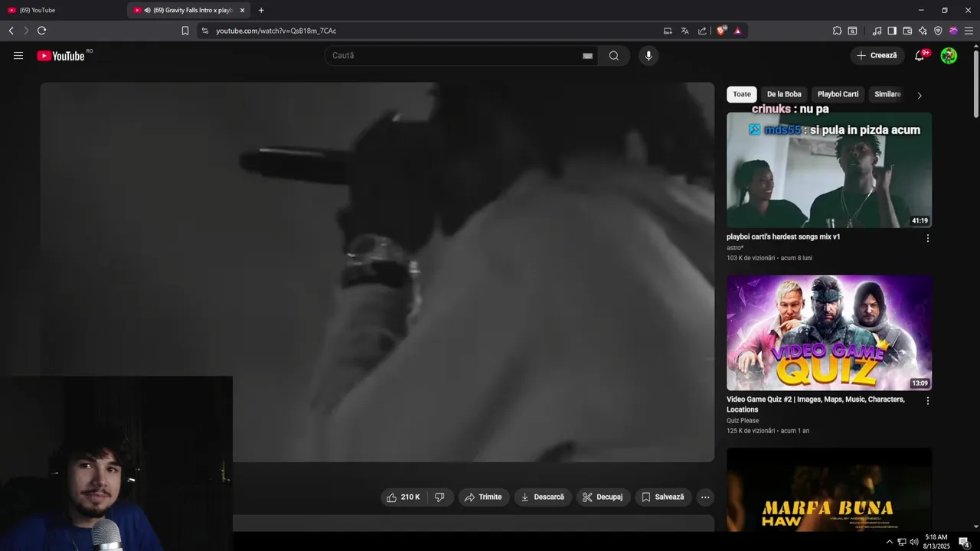Close the Gravity Falls Intro tab
Image resolution: width=980 pixels, height=551 pixels.
tap(242, 11)
